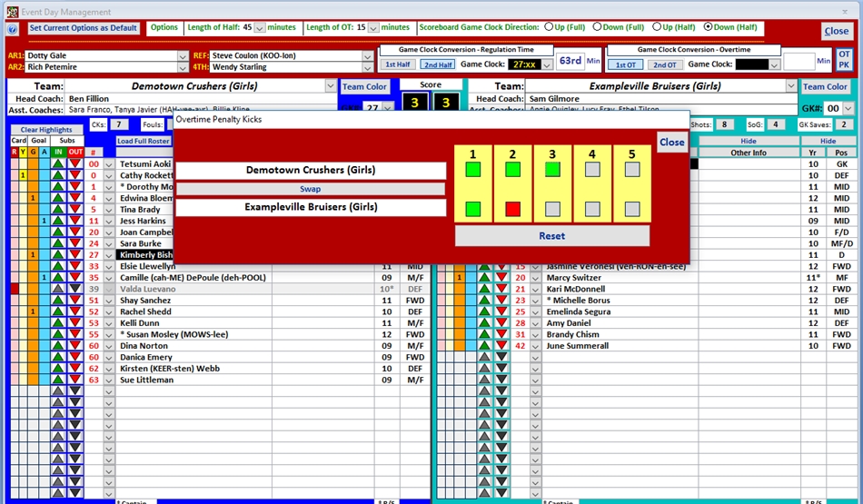Screen dimensions: 863x504
Task: Click the goal cell for Edwina Bloem
Action: pos(33,198)
